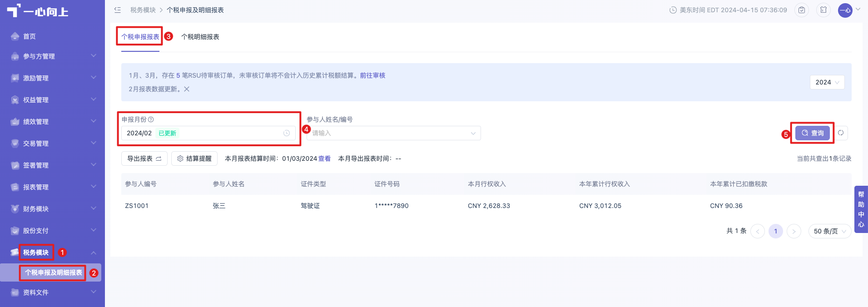868x307 pixels.
Task: Switch to the 个税明细报表 tab
Action: [x=200, y=37]
